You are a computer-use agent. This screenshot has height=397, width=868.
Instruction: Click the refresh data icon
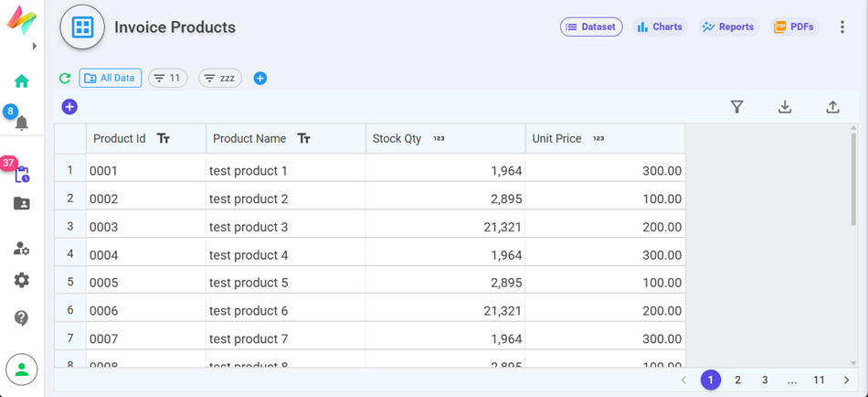(x=65, y=79)
